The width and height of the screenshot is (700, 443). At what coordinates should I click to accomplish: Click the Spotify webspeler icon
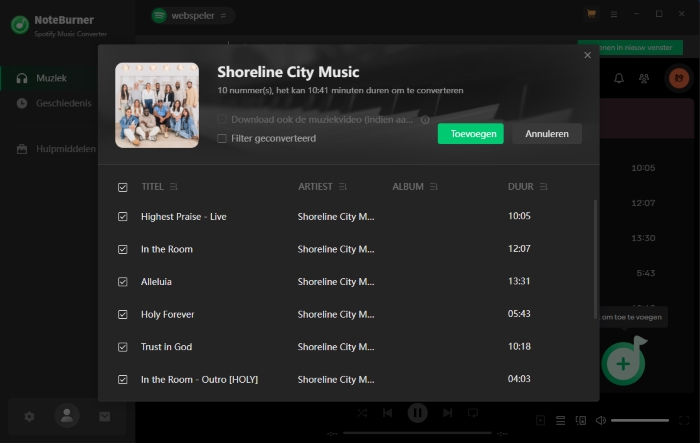[159, 16]
